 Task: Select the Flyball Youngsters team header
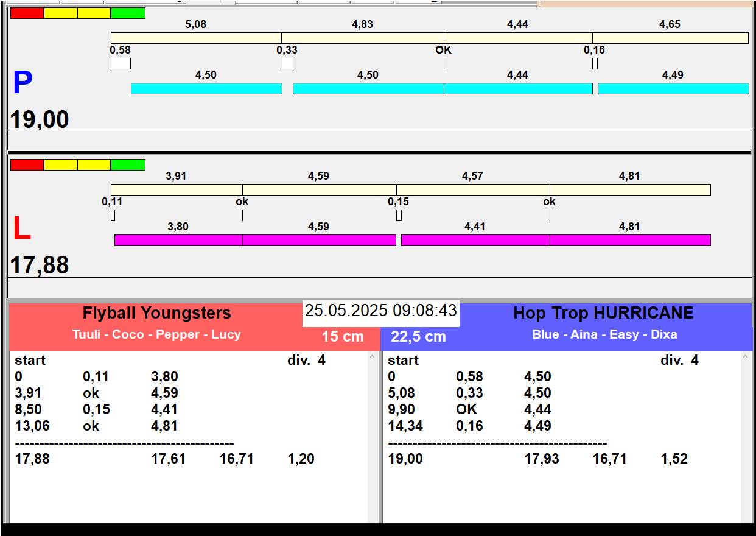(156, 313)
